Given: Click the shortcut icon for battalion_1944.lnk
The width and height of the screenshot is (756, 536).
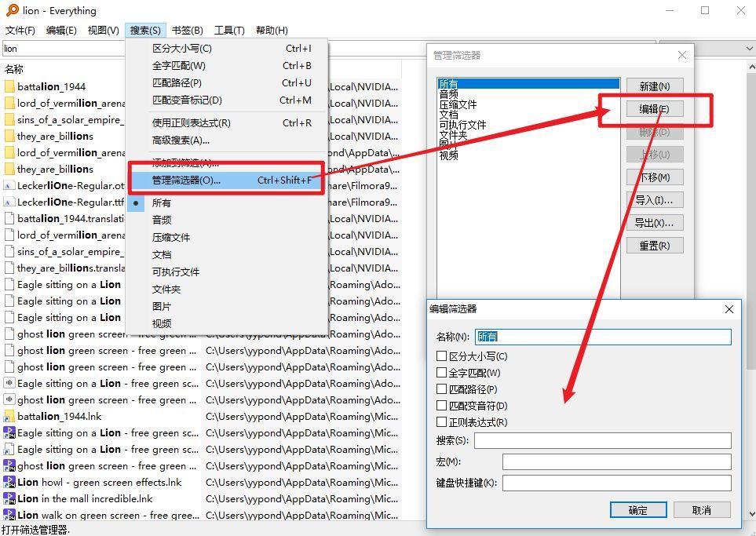Looking at the screenshot, I should pyautogui.click(x=8, y=416).
